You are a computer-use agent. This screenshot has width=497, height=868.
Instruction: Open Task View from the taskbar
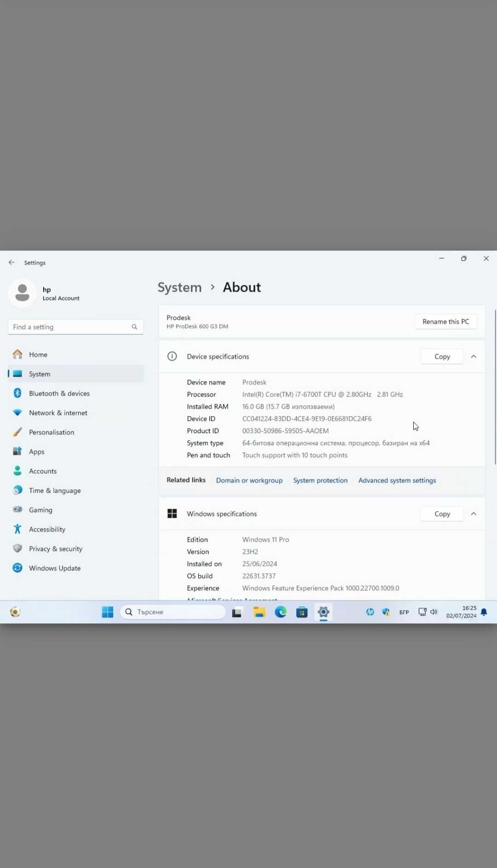(237, 612)
